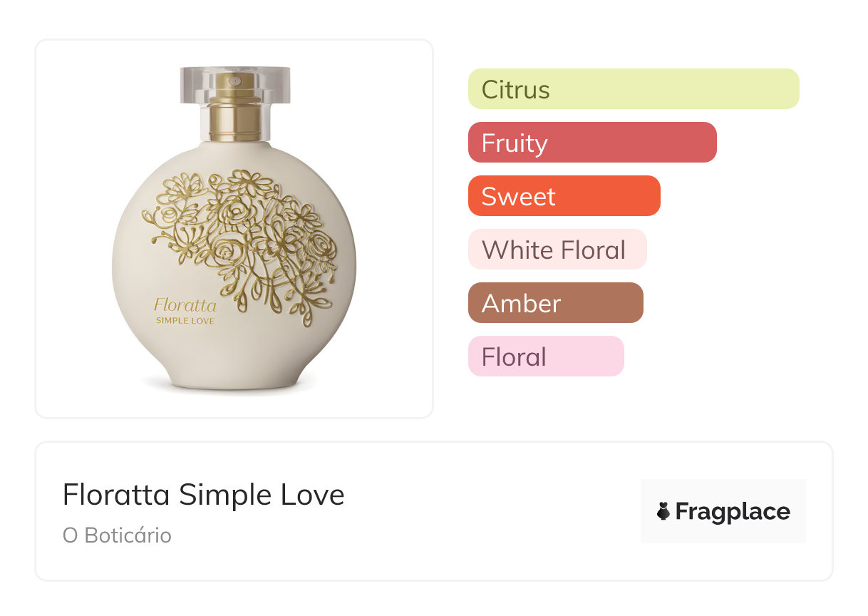Image resolution: width=868 pixels, height=616 pixels.
Task: Click the "White Floral" label text
Action: (553, 250)
